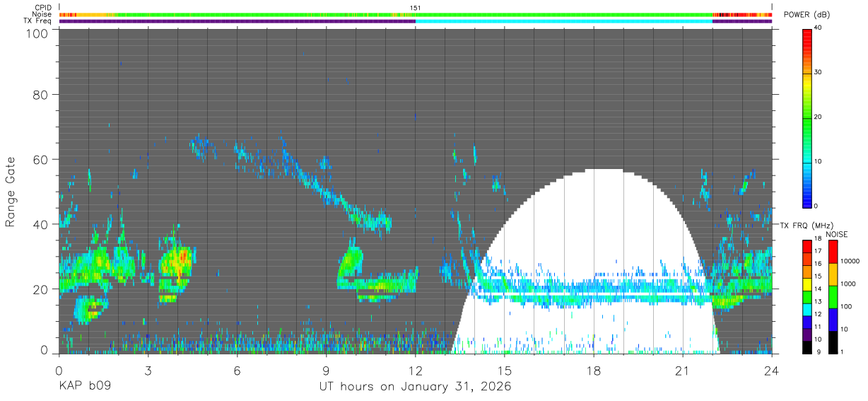Image resolution: width=868 pixels, height=401 pixels.
Task: Click the 15 label on TX FRQ legend
Action: point(819,277)
